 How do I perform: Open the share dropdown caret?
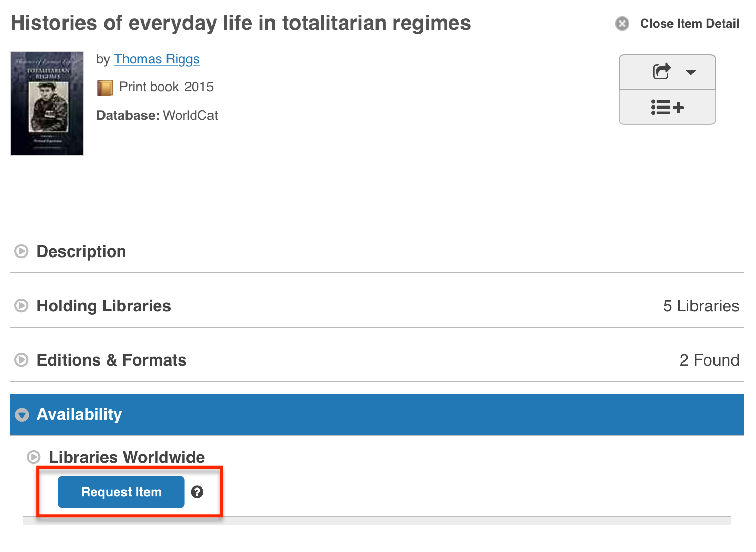691,72
